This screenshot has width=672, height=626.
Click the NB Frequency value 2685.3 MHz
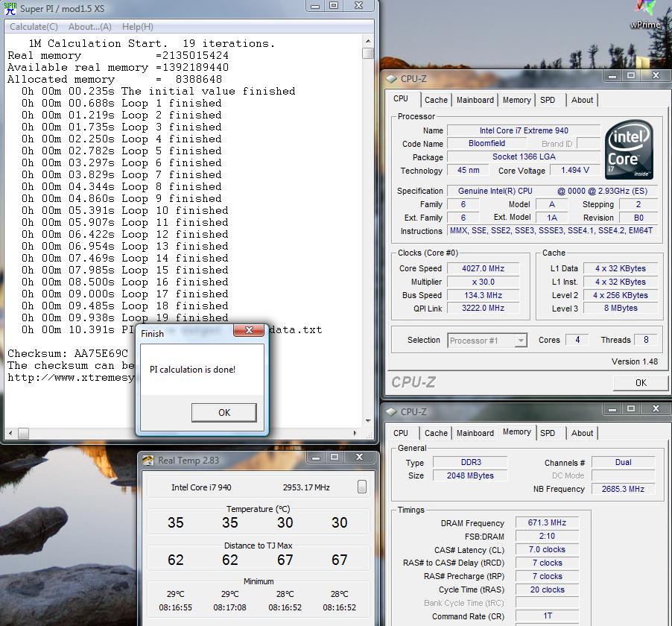[623, 489]
